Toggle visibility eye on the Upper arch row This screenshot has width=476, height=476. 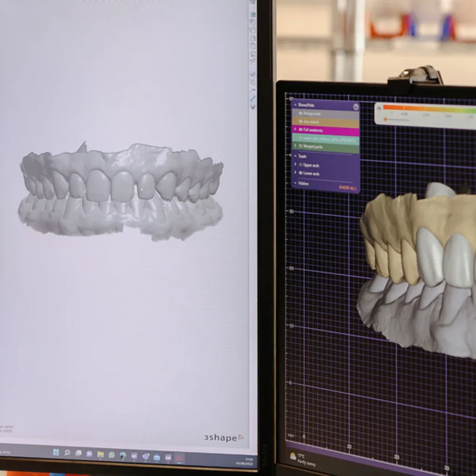pos(300,165)
